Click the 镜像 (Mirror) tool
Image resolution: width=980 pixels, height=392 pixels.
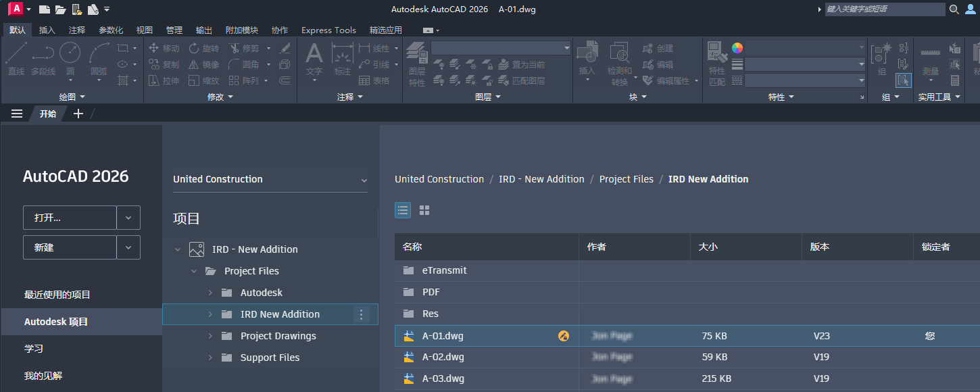point(203,64)
